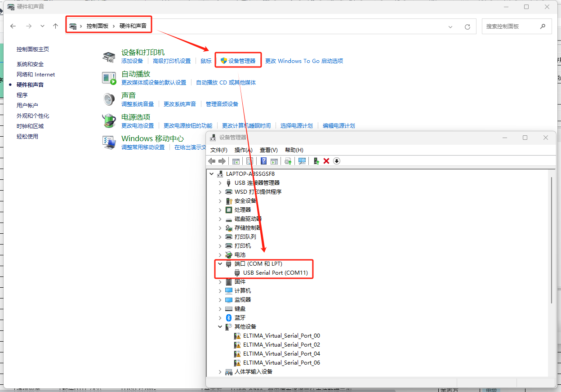Expand the USB 连接器管理器 node
The width and height of the screenshot is (561, 392).
click(x=220, y=183)
